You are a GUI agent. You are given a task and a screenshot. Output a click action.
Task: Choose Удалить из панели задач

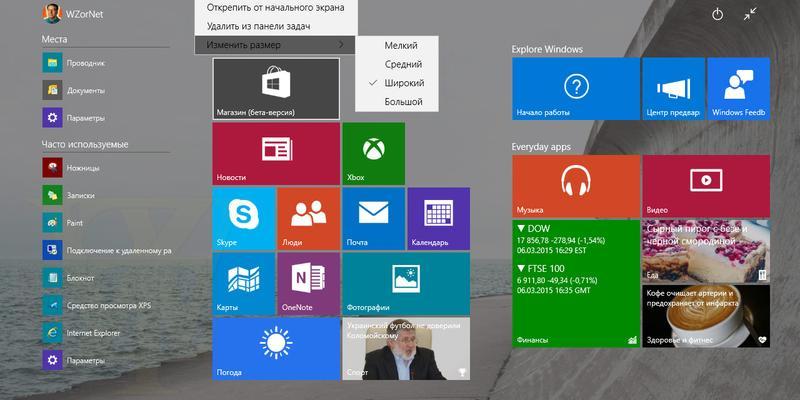point(275,26)
